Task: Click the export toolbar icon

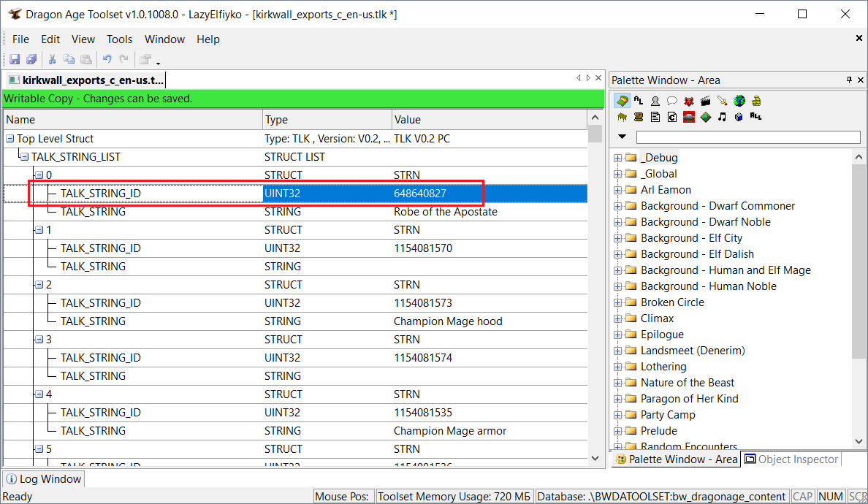Action: [145, 59]
